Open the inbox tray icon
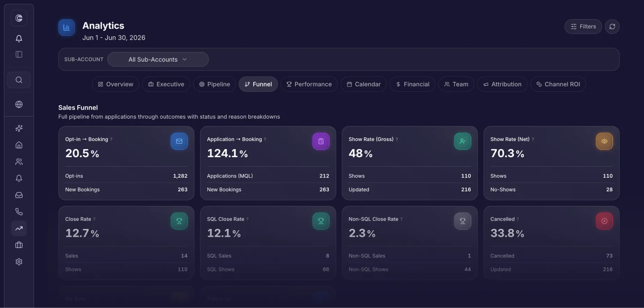The image size is (644, 308). click(19, 195)
